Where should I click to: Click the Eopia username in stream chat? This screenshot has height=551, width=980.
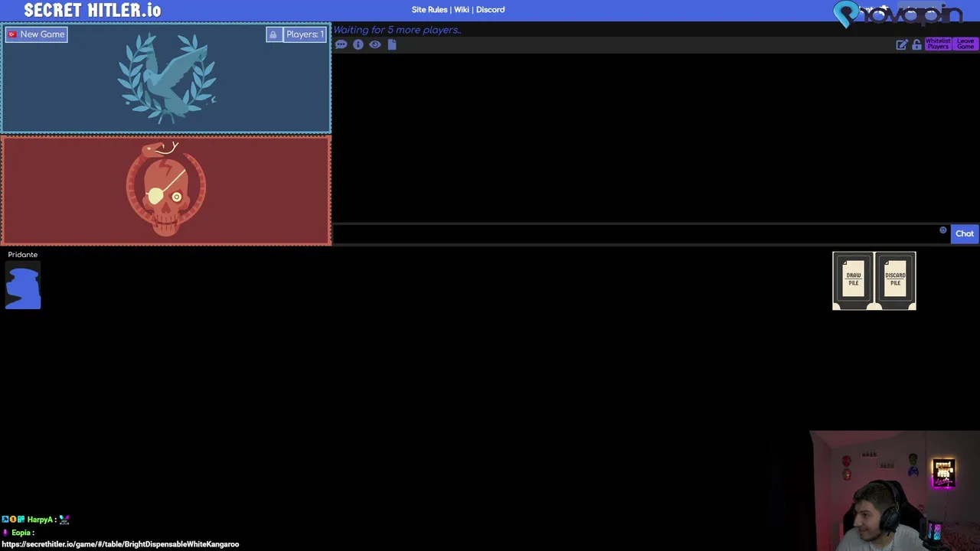pyautogui.click(x=21, y=533)
